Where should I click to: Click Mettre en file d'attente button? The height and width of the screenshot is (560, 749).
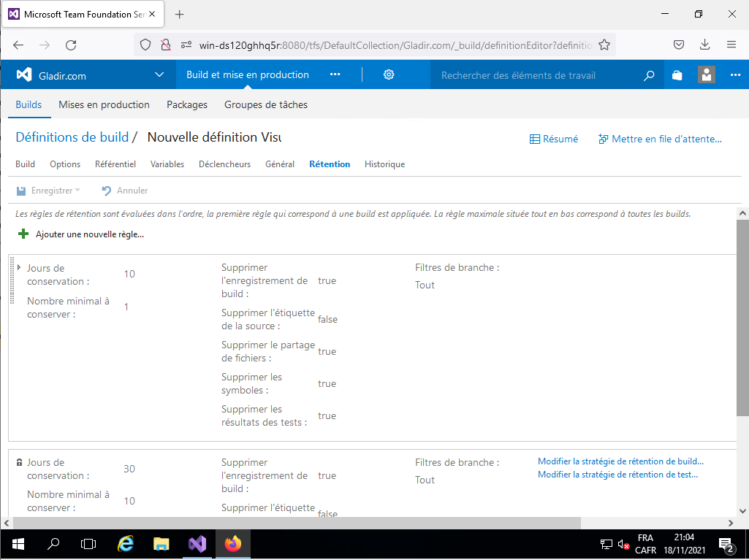point(659,139)
